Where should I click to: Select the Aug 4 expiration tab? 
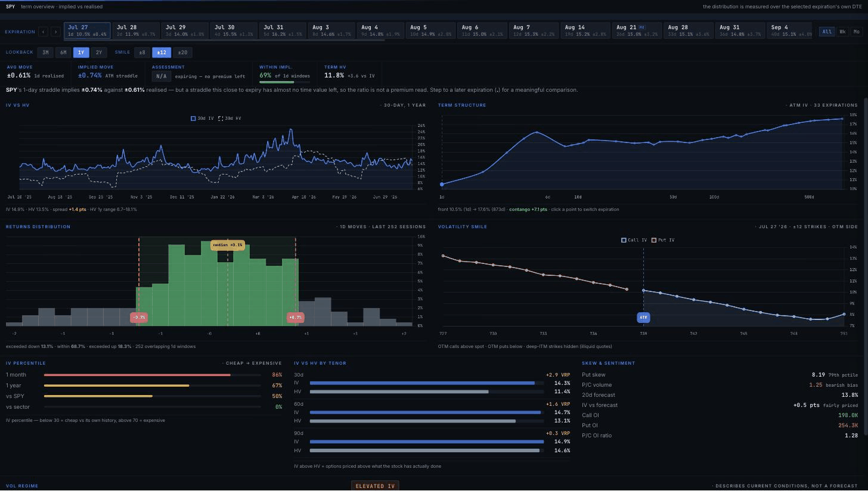(381, 31)
